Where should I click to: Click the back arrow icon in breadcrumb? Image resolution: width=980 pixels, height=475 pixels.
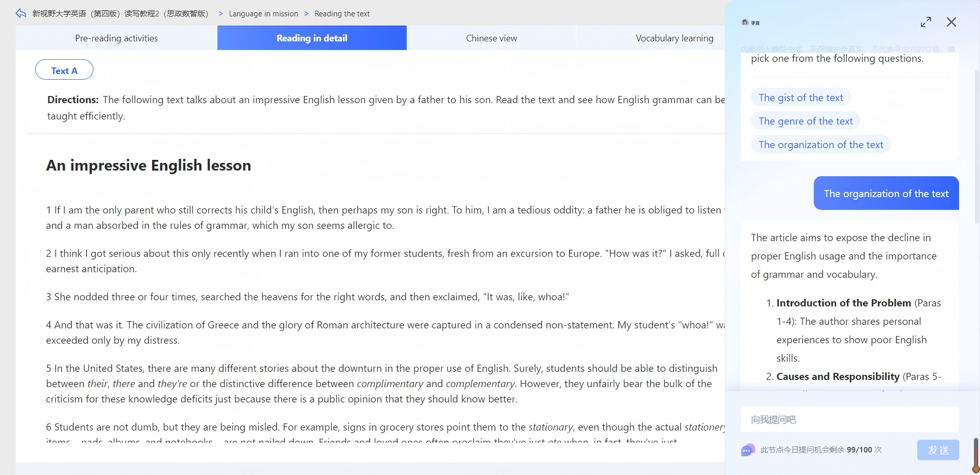click(x=21, y=13)
